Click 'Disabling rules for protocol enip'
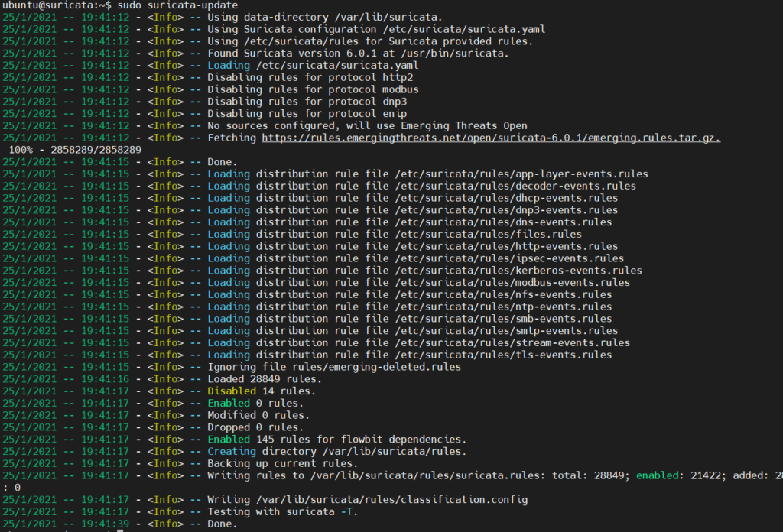The image size is (783, 532). pos(307,113)
